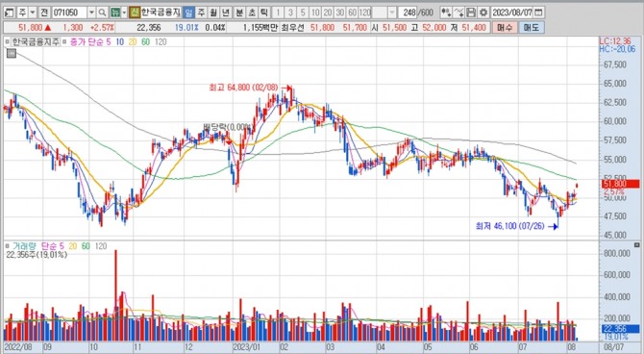Click the window layout icon at top-left
644x354 pixels.
(x=9, y=13)
